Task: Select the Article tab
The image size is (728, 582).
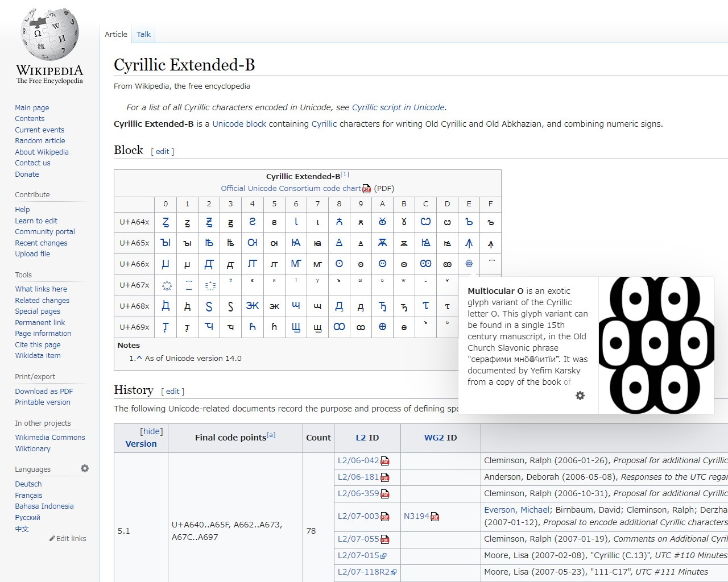Action: [x=115, y=34]
